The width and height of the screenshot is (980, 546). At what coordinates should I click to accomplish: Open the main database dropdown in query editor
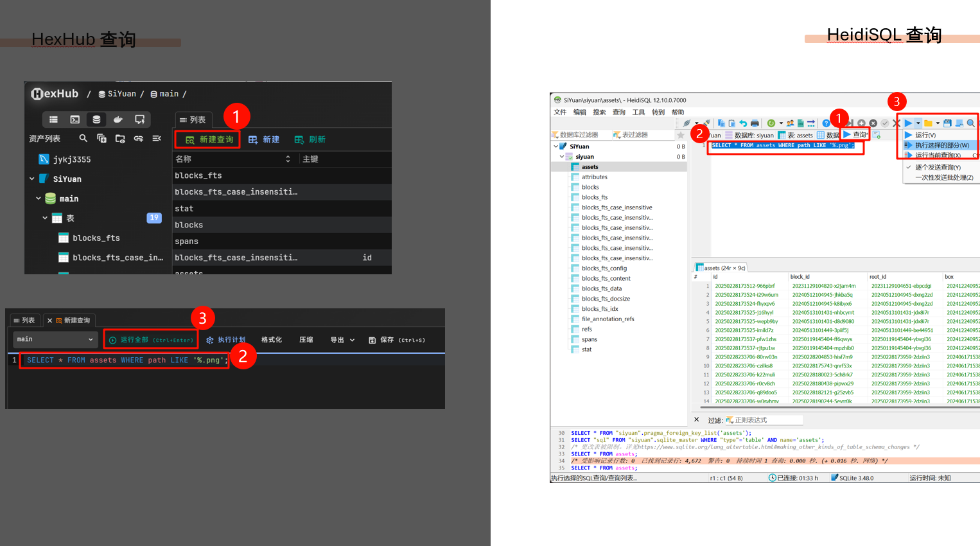[x=55, y=339]
